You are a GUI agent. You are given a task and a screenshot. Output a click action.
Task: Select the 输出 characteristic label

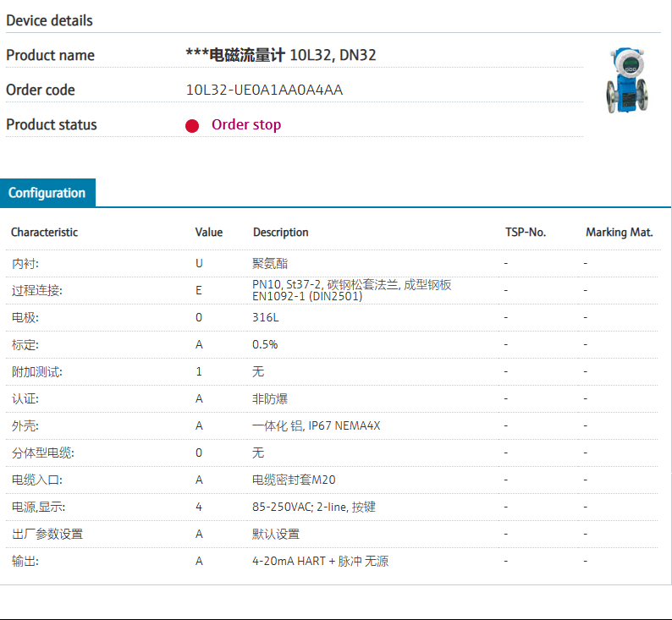tap(25, 561)
